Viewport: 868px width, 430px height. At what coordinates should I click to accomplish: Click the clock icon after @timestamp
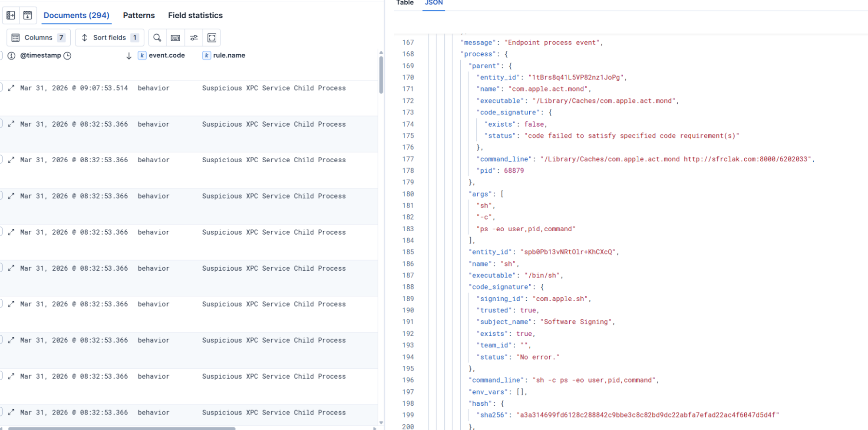point(67,56)
